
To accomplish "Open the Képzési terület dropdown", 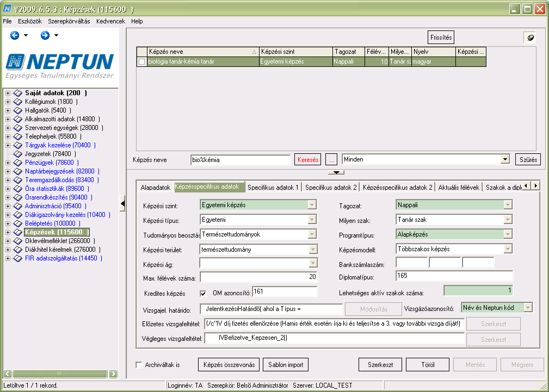I will point(313,250).
